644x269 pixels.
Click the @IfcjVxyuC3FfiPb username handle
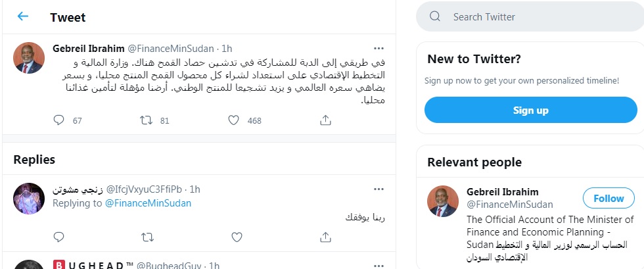[145, 189]
